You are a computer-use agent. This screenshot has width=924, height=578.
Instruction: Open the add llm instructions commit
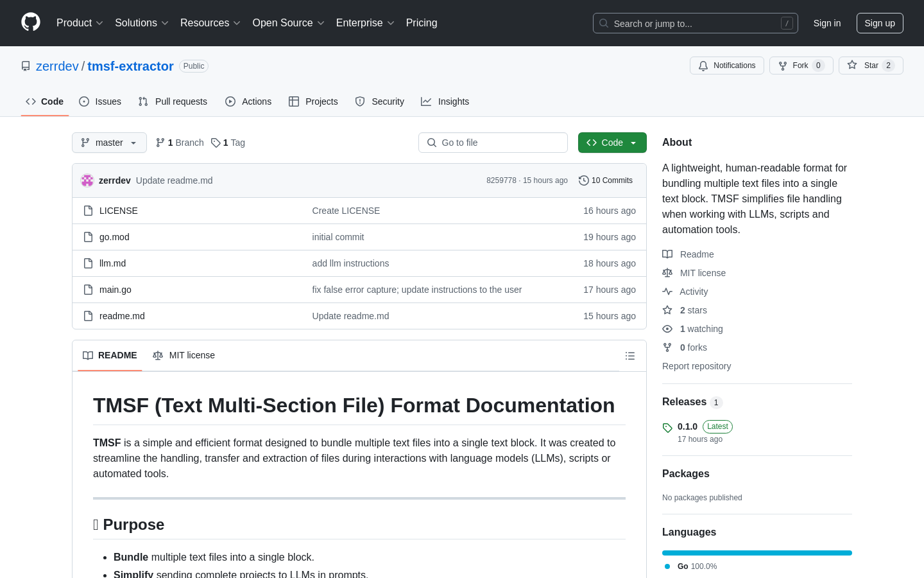tap(350, 263)
